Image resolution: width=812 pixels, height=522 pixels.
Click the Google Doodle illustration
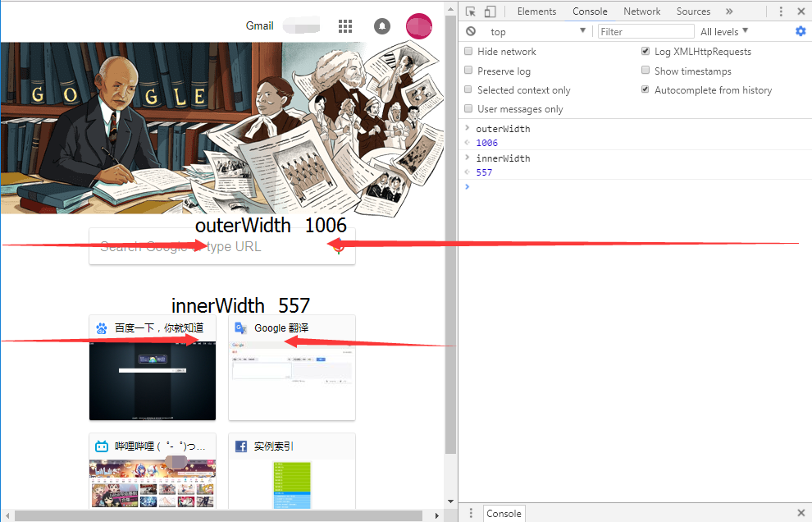click(222, 128)
